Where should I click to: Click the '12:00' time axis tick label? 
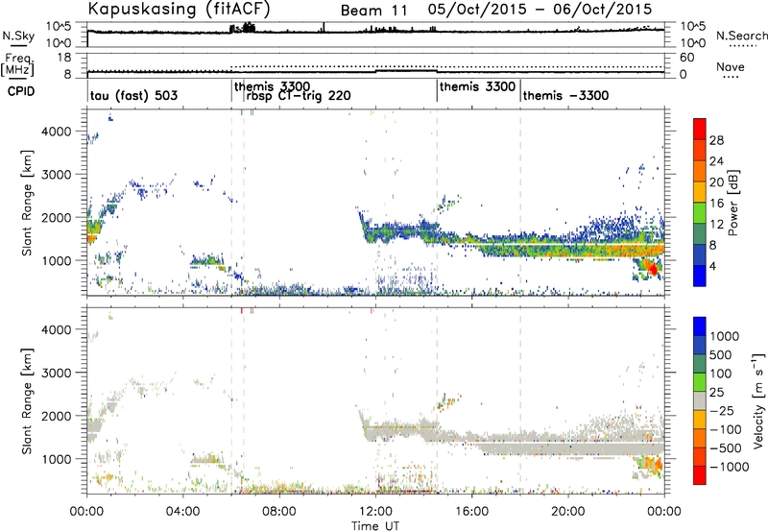pyautogui.click(x=375, y=512)
